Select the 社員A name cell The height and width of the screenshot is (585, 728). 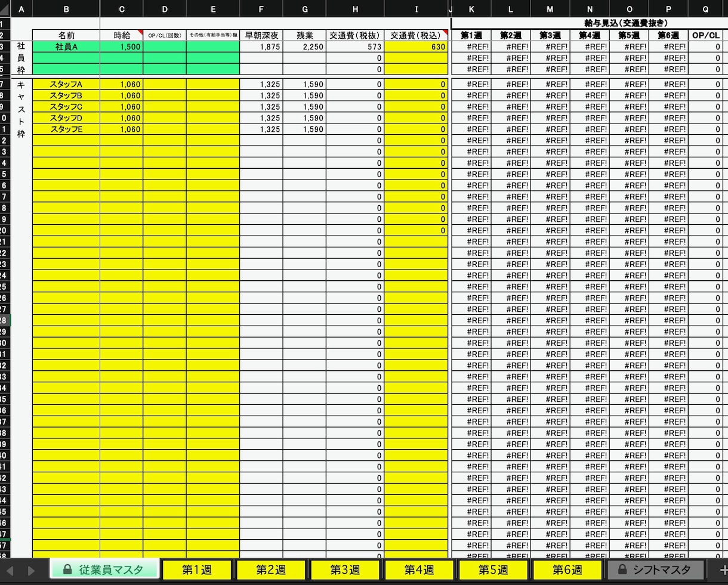pos(66,47)
